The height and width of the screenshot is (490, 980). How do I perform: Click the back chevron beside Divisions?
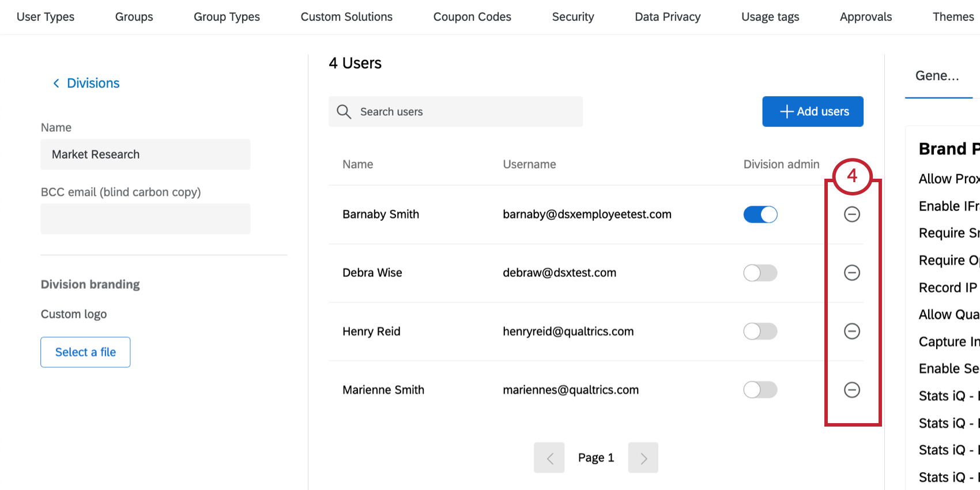56,84
